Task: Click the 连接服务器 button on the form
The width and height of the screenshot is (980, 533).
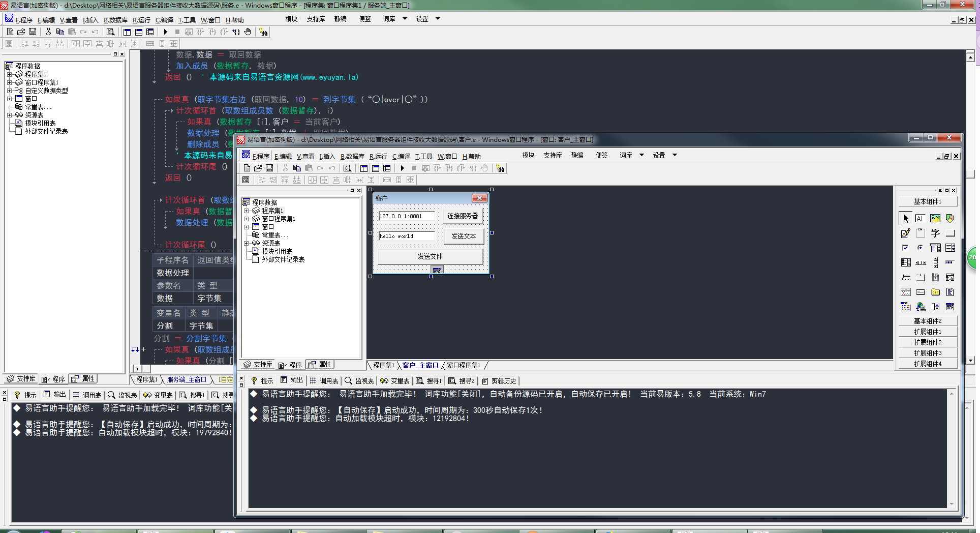Action: click(463, 216)
